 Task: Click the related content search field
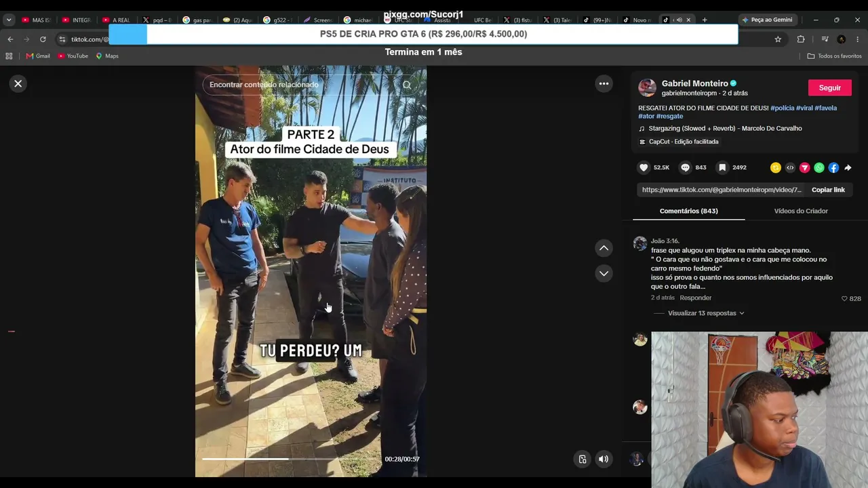pos(311,85)
